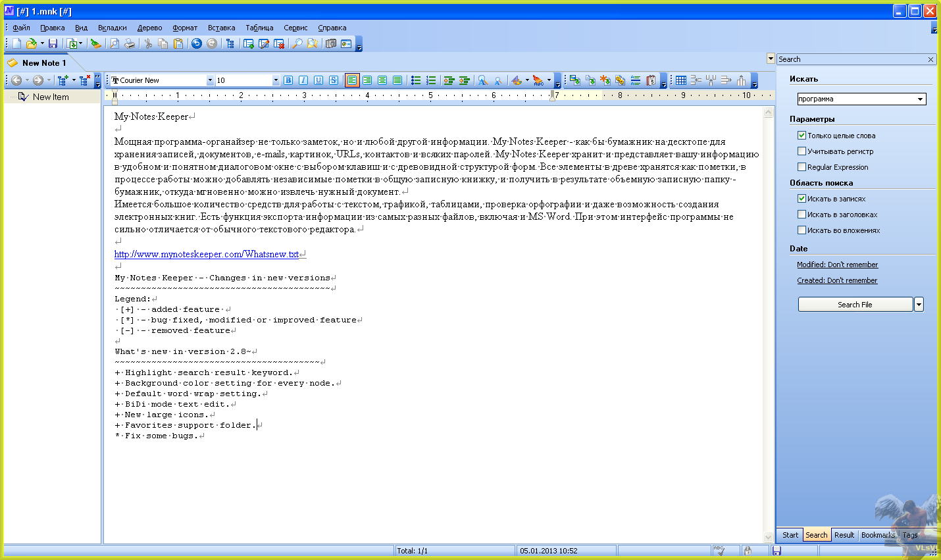Click the camera screen capture icon
The image size is (941, 560).
click(331, 43)
